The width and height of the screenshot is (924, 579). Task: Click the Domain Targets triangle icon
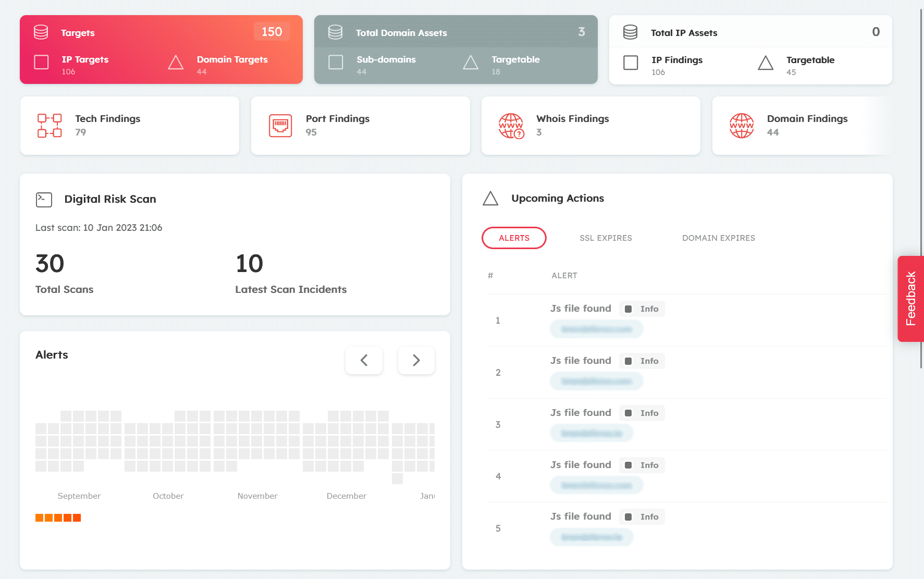pyautogui.click(x=176, y=63)
